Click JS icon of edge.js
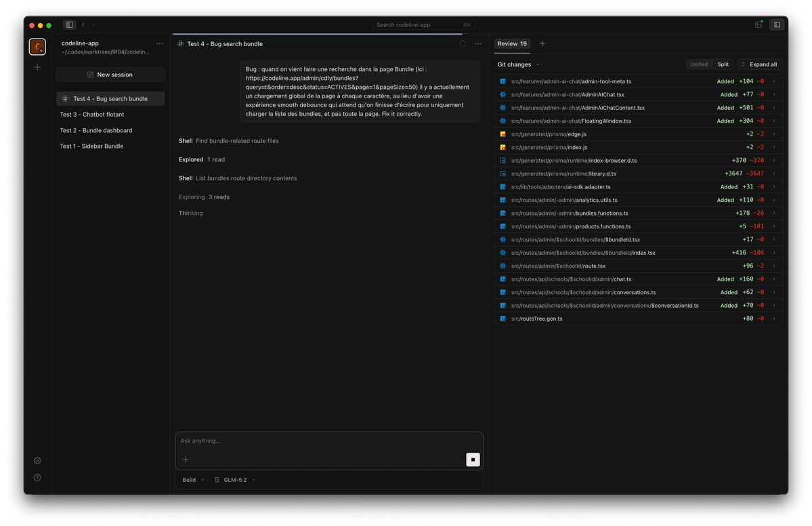The height and width of the screenshot is (526, 812). tap(503, 134)
